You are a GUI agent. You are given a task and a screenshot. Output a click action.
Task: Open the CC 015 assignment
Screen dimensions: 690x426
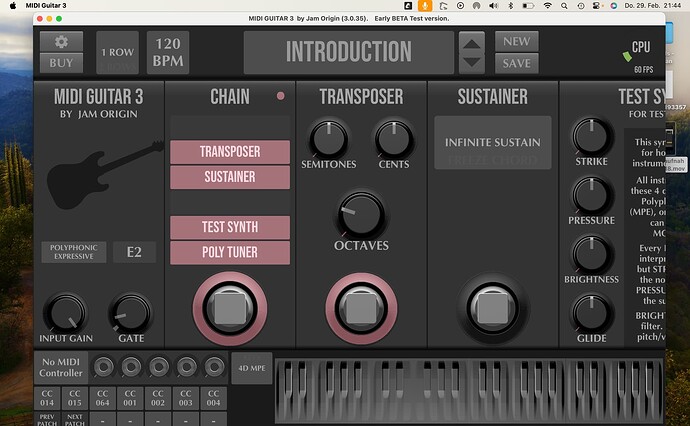click(75, 398)
